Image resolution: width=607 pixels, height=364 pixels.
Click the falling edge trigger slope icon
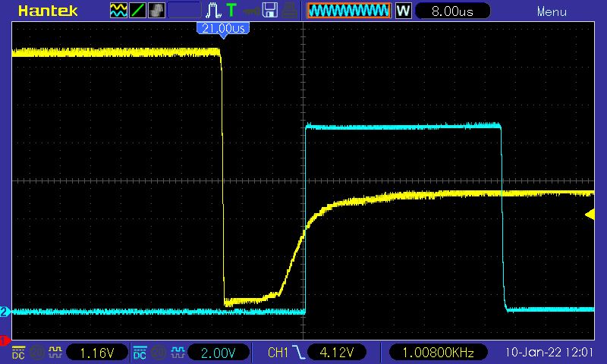[x=298, y=353]
